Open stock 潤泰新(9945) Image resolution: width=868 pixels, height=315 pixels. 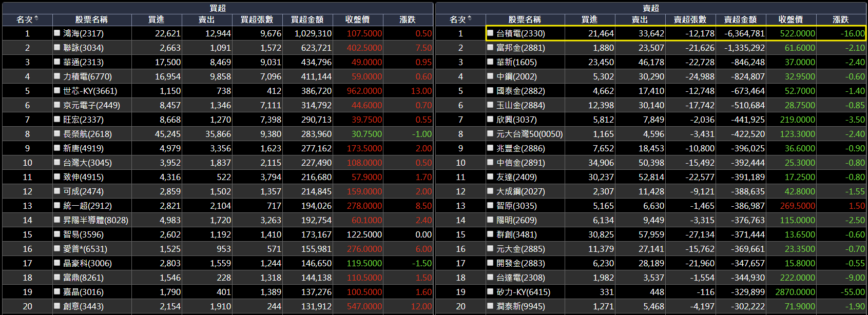click(x=520, y=306)
